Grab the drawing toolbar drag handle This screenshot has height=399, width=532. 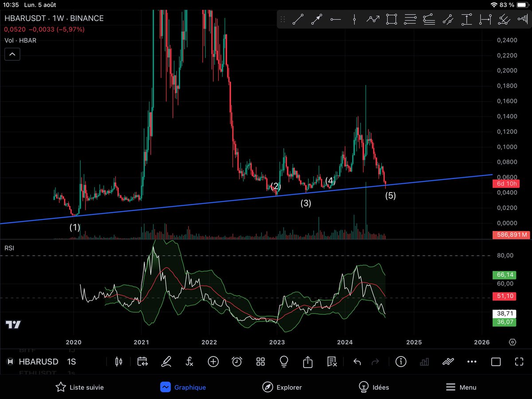(x=283, y=19)
